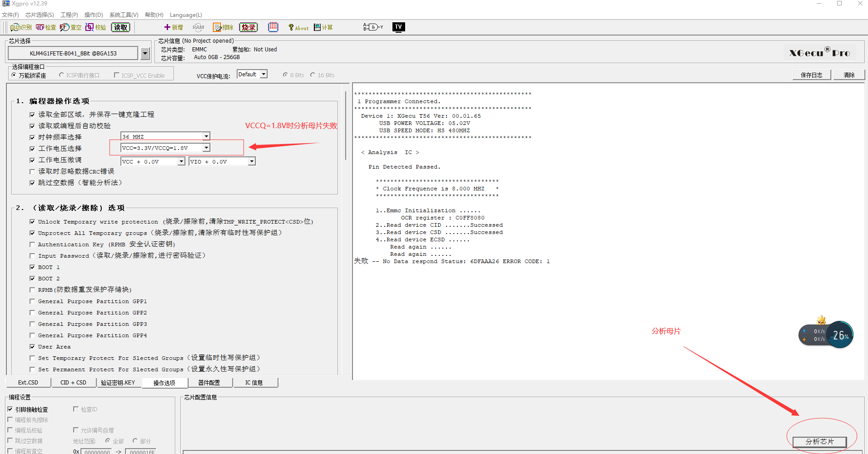The height and width of the screenshot is (454, 868).
Task: Run blank check (查空) from toolbar
Action: pyautogui.click(x=70, y=27)
